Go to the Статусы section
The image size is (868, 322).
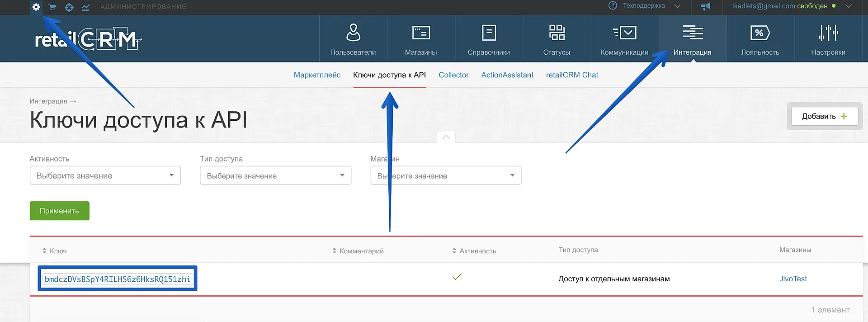[x=557, y=39]
